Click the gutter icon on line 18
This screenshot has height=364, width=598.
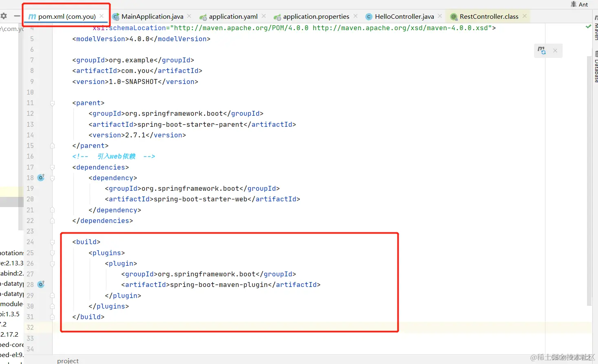click(41, 177)
